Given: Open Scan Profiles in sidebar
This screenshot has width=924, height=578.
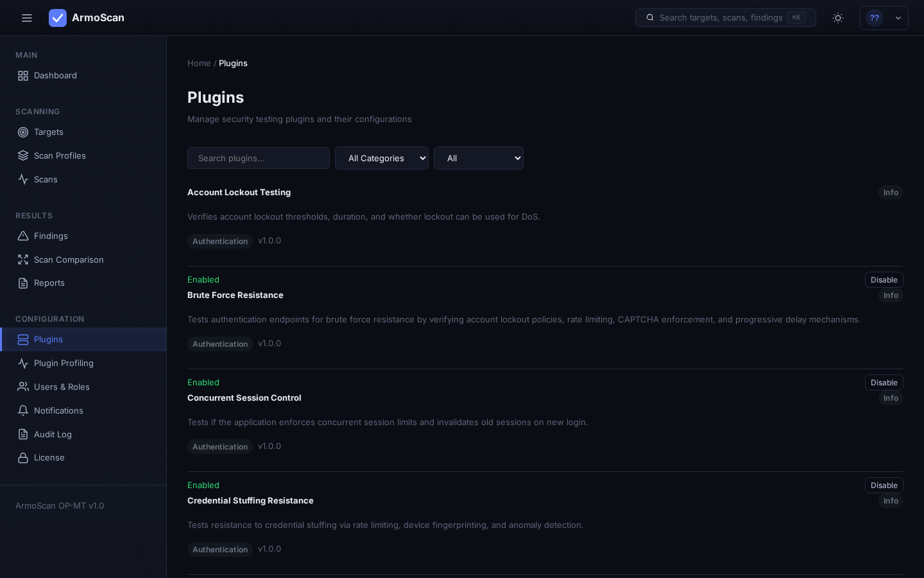Looking at the screenshot, I should pos(83,155).
